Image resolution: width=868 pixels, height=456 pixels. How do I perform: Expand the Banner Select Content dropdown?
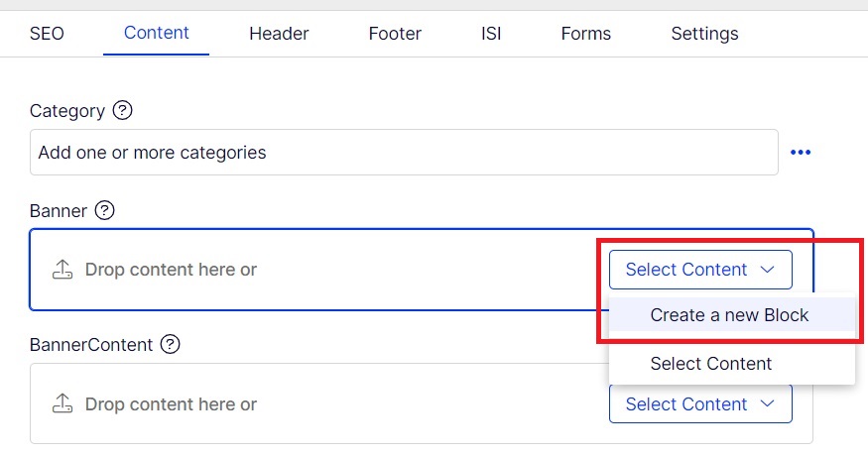coord(700,270)
